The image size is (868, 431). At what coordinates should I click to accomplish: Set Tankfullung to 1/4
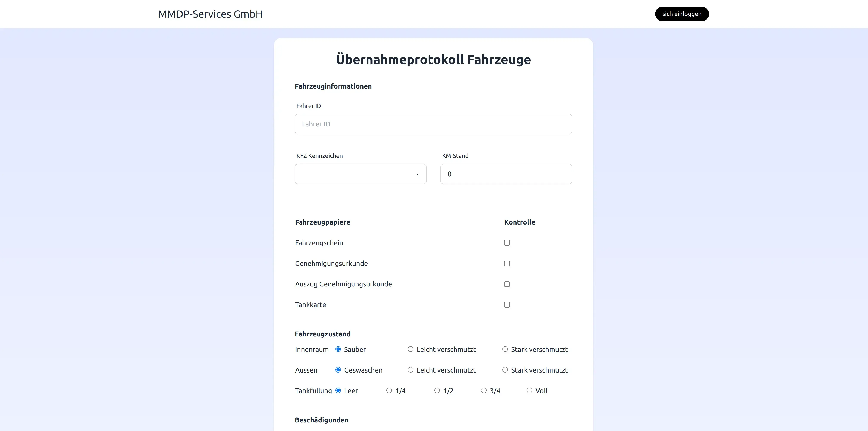click(389, 391)
